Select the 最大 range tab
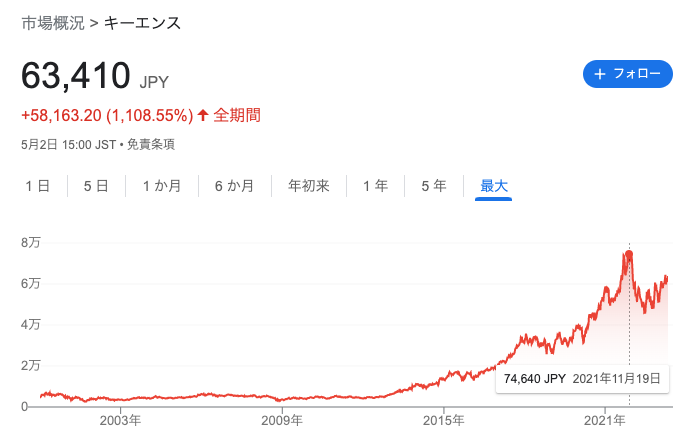 tap(494, 186)
